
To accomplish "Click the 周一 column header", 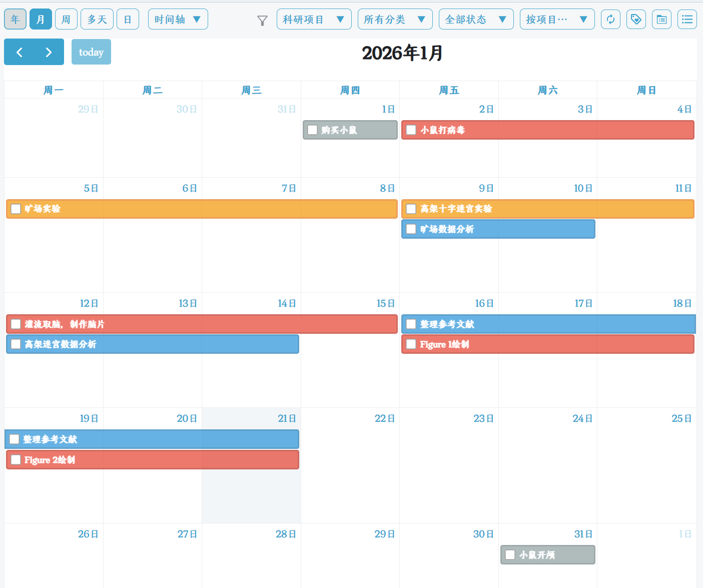I will 54,90.
